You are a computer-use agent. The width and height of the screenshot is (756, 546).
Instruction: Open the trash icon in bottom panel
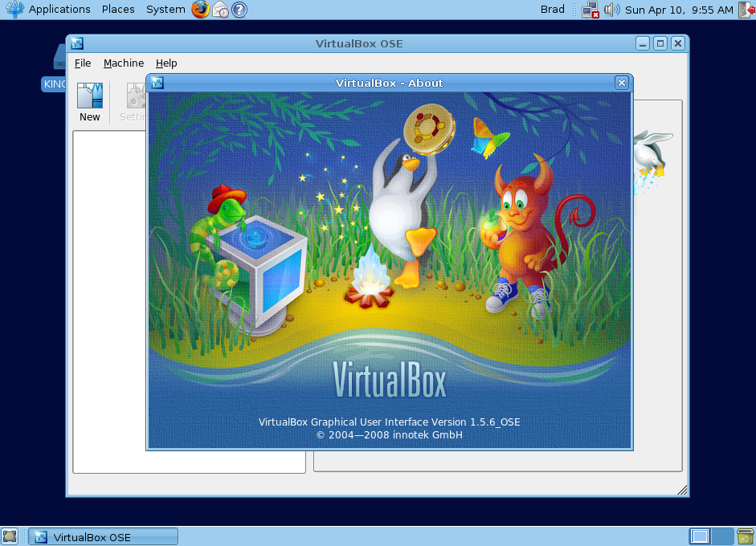(746, 536)
